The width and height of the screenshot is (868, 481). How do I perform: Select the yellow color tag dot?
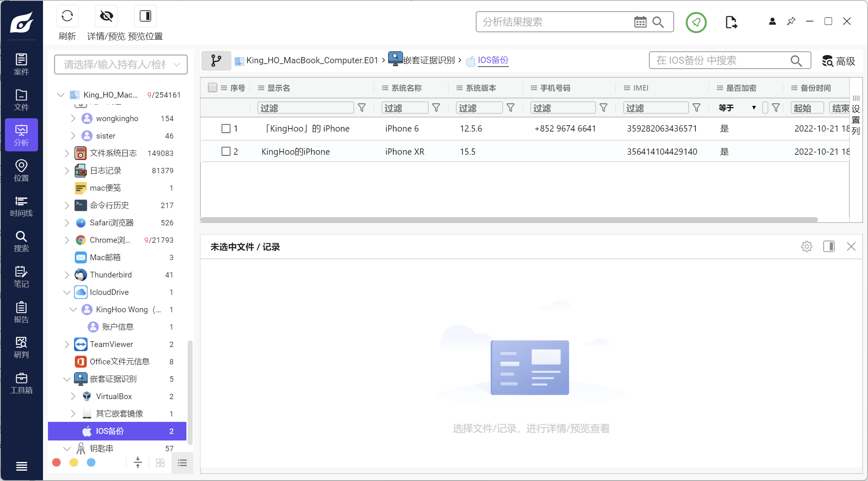click(x=74, y=463)
